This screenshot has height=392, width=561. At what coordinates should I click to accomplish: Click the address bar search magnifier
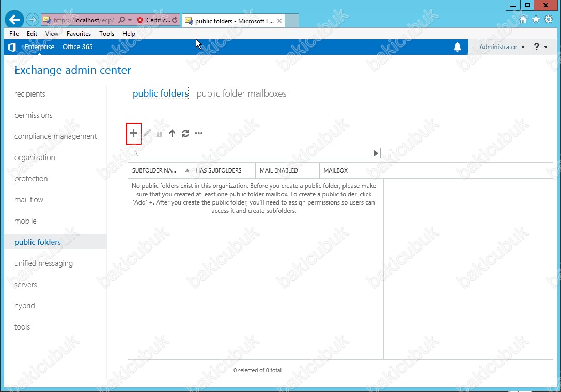point(122,20)
